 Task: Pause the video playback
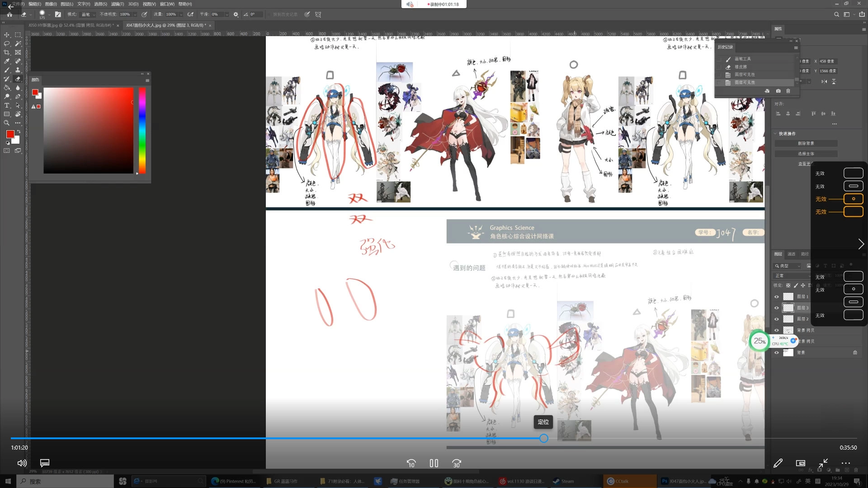[434, 463]
